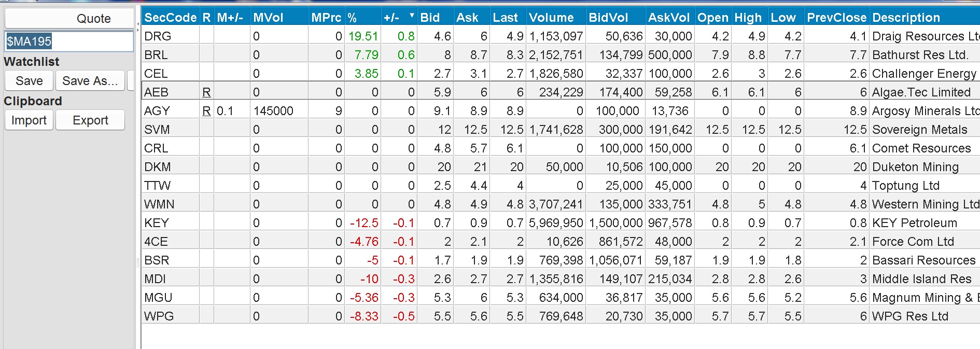
Task: Select the AEB security code cell
Action: pyautogui.click(x=170, y=92)
